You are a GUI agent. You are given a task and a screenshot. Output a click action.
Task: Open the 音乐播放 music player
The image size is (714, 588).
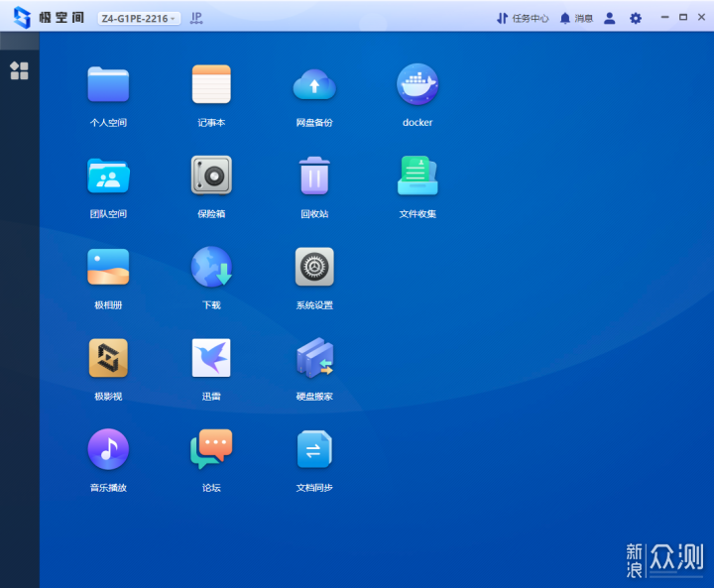pyautogui.click(x=108, y=449)
